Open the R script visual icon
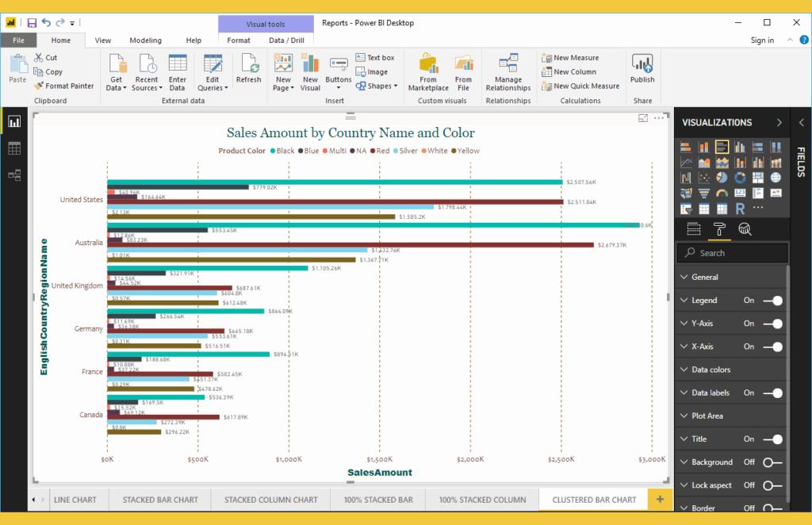The height and width of the screenshot is (525, 812). coord(740,208)
